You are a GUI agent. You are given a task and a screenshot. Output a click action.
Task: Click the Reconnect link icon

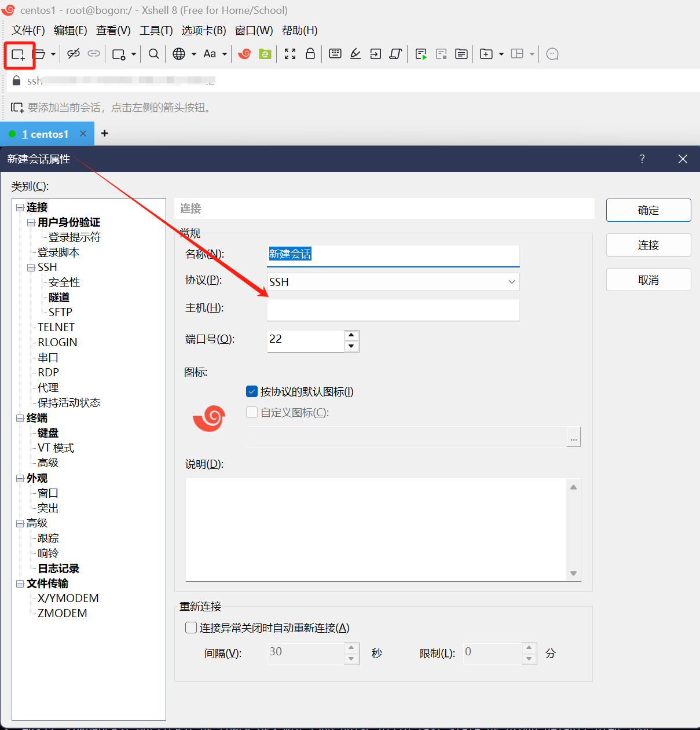coord(94,54)
